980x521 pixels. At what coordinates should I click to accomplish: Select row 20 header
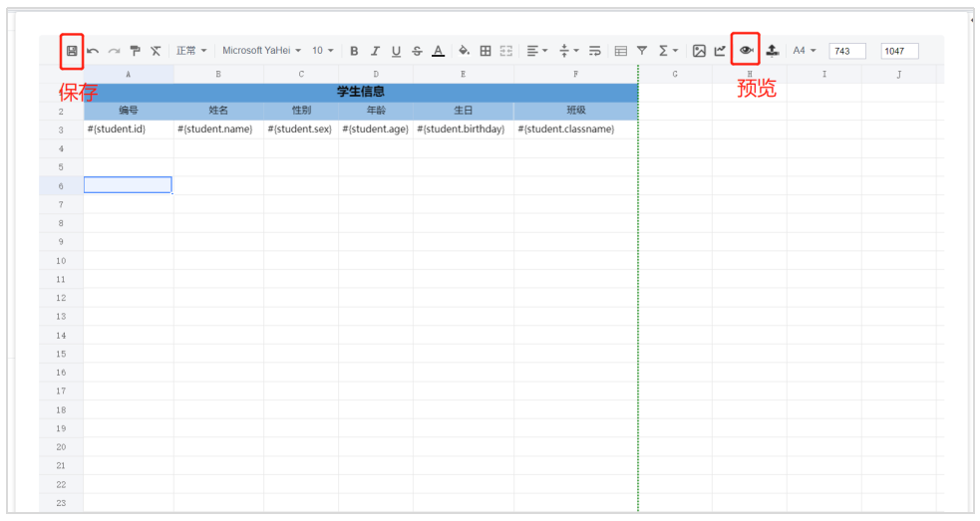(x=61, y=446)
